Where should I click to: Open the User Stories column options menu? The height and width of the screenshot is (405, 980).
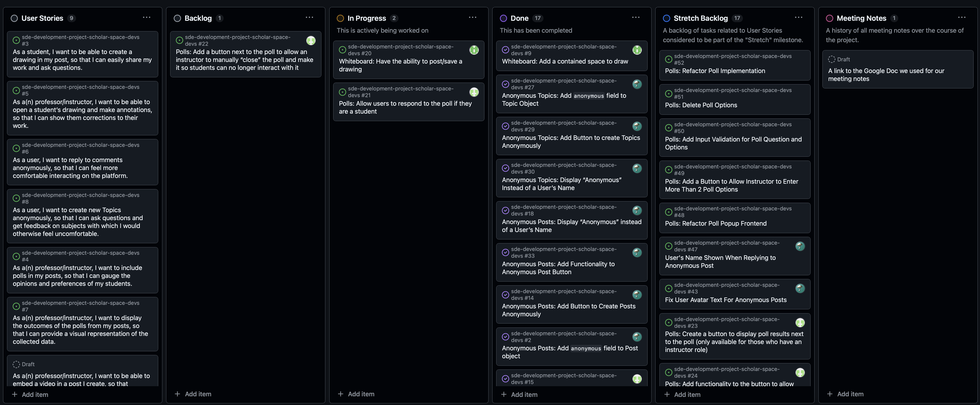(x=147, y=17)
